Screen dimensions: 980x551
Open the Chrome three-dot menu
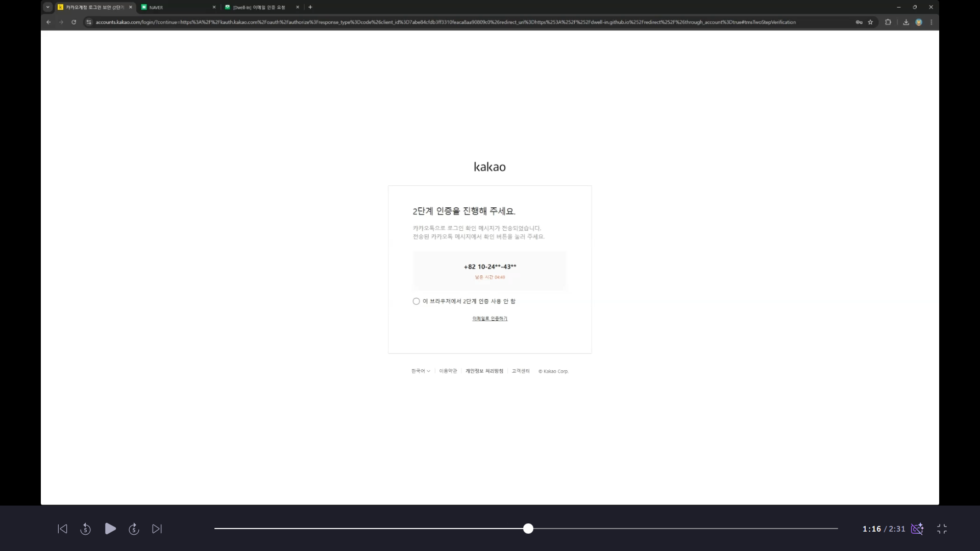tap(932, 22)
